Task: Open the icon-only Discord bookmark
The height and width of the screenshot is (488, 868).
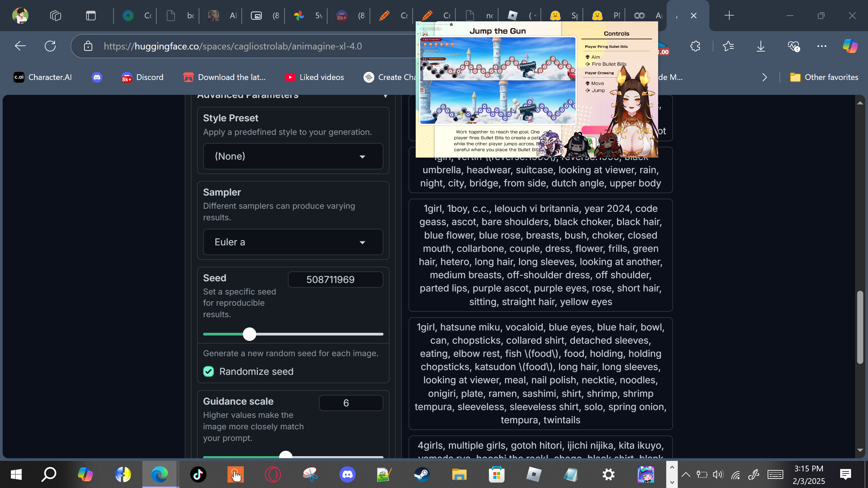Action: click(97, 77)
